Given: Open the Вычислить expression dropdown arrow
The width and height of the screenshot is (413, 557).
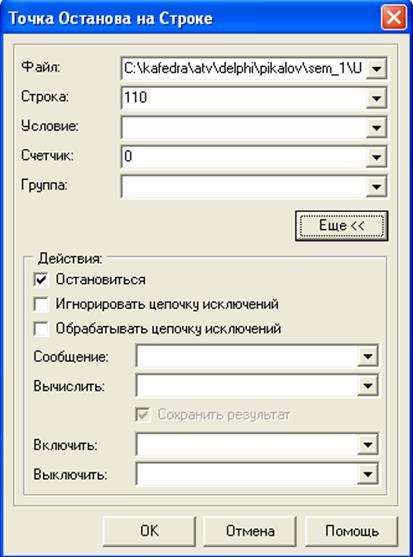Looking at the screenshot, I should 367,385.
